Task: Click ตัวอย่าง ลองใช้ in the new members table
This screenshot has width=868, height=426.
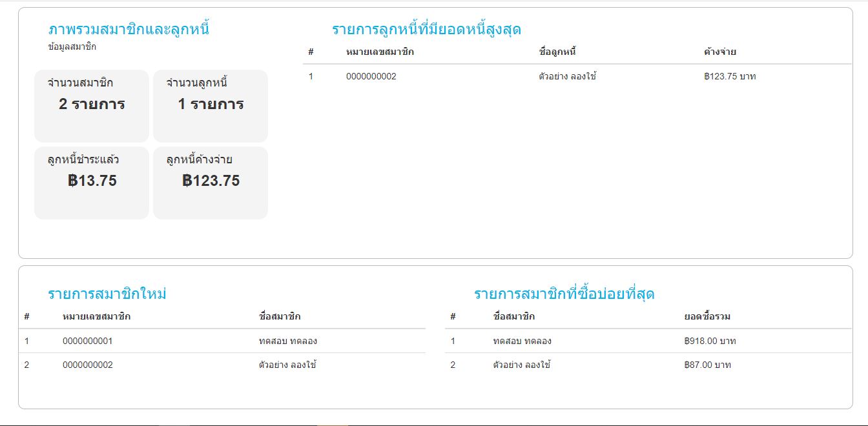Action: coord(287,365)
